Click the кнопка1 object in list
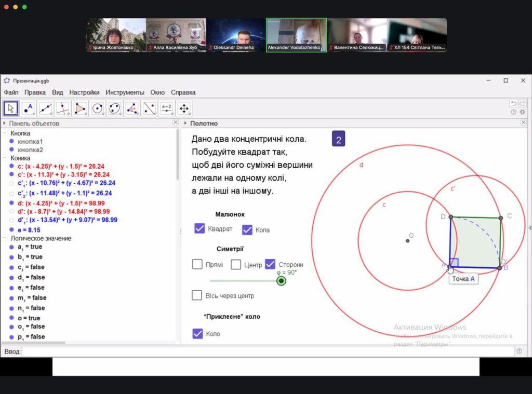532x394 pixels. tap(30, 142)
